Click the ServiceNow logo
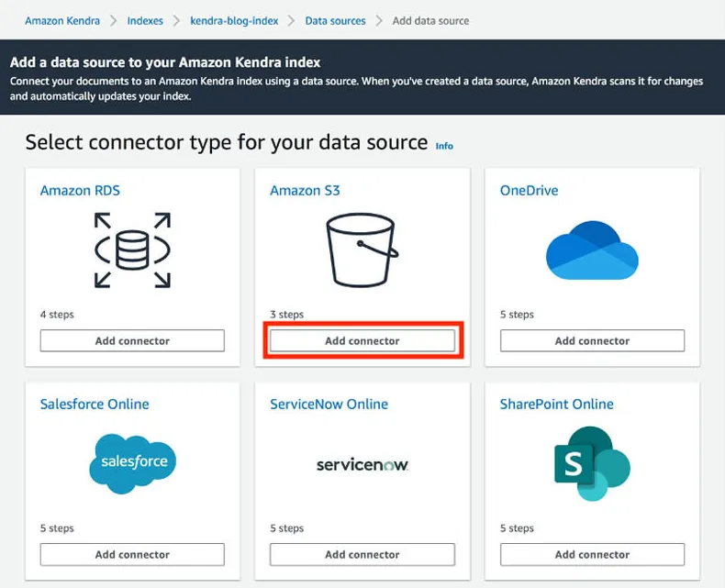725x588 pixels. point(362,464)
